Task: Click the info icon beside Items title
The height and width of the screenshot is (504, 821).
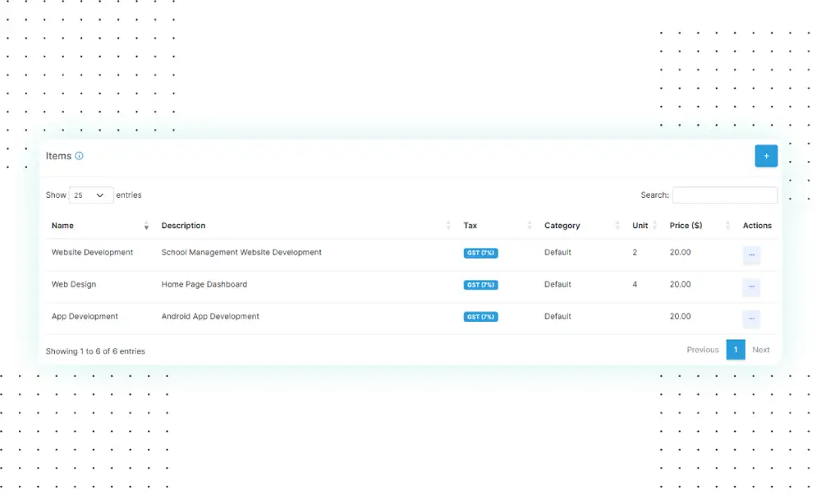Action: (80, 156)
